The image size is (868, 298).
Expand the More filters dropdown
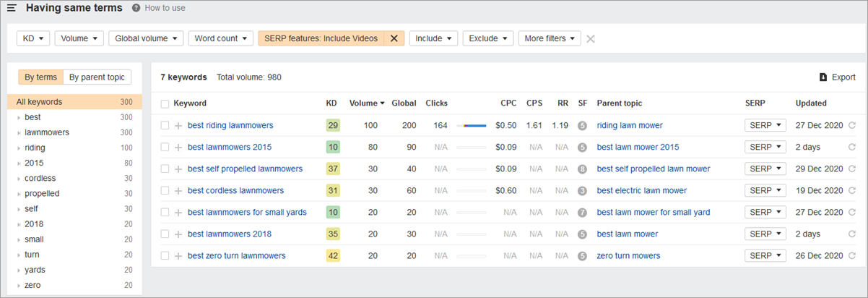(x=549, y=38)
